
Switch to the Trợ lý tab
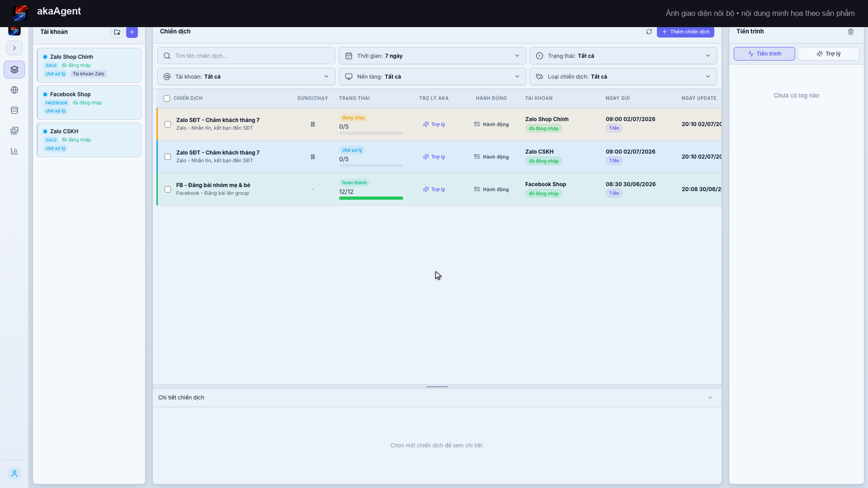pyautogui.click(x=828, y=54)
